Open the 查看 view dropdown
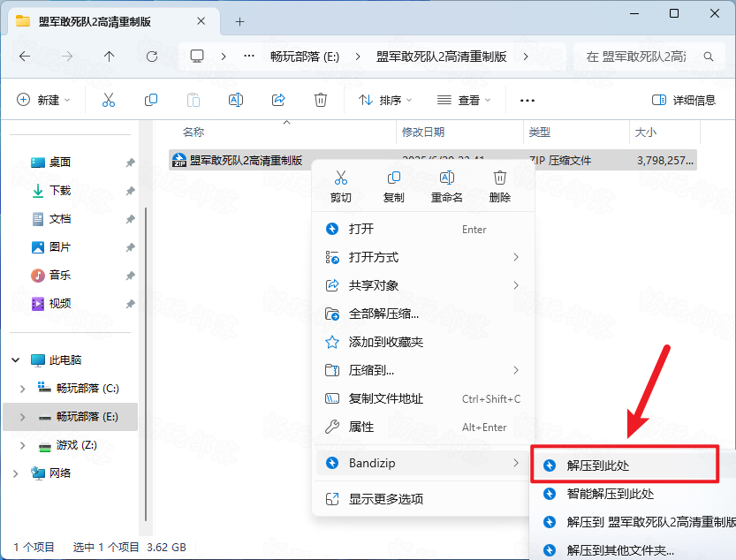736x560 pixels. coord(463,100)
